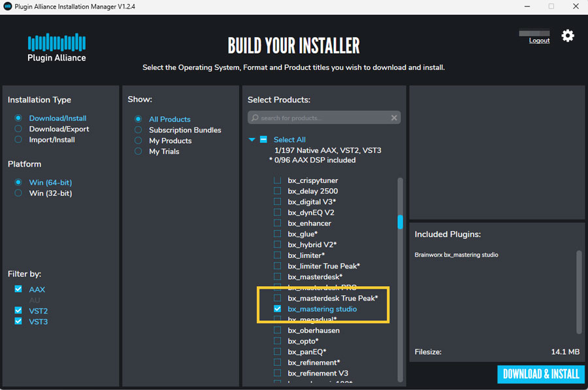This screenshot has height=390, width=588.
Task: Click the Logout link
Action: pyautogui.click(x=539, y=41)
